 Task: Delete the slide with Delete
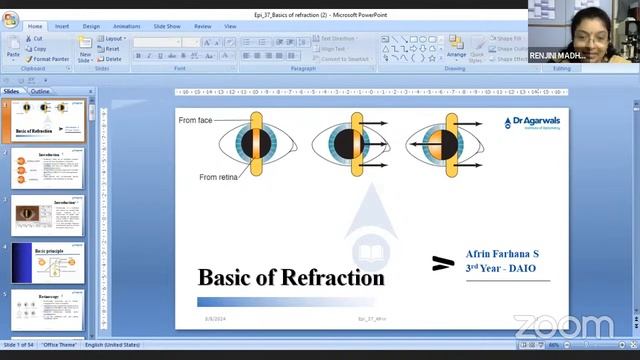click(x=109, y=59)
